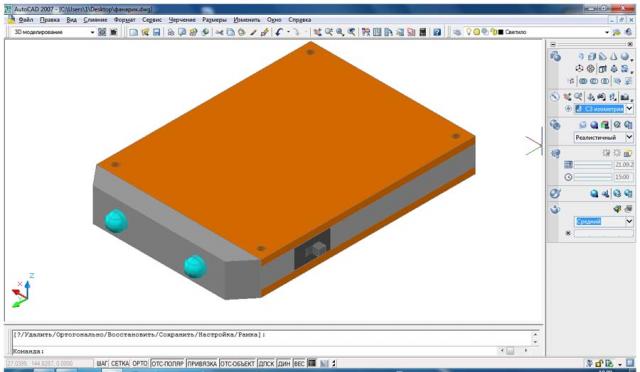Open the ЮЗ изометрия view dropdown

(x=604, y=109)
